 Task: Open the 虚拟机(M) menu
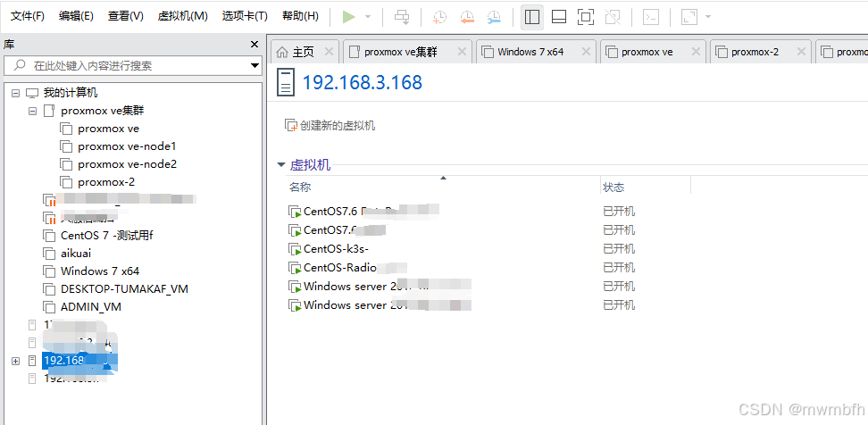(x=183, y=16)
